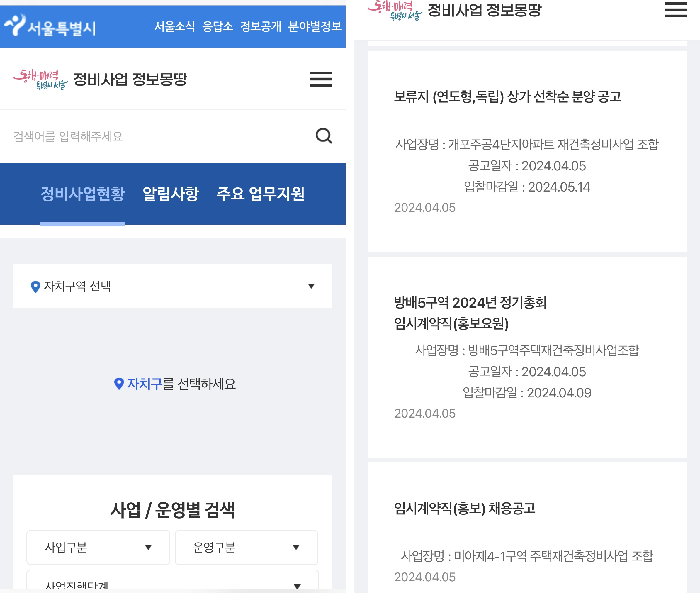The width and height of the screenshot is (700, 593).
Task: Select the 정비사업현황 tab
Action: click(x=83, y=194)
